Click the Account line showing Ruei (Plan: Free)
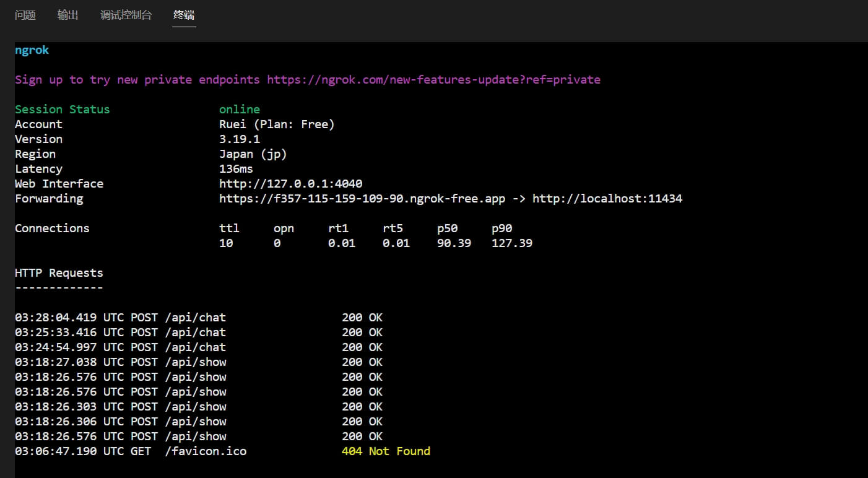 click(x=277, y=124)
